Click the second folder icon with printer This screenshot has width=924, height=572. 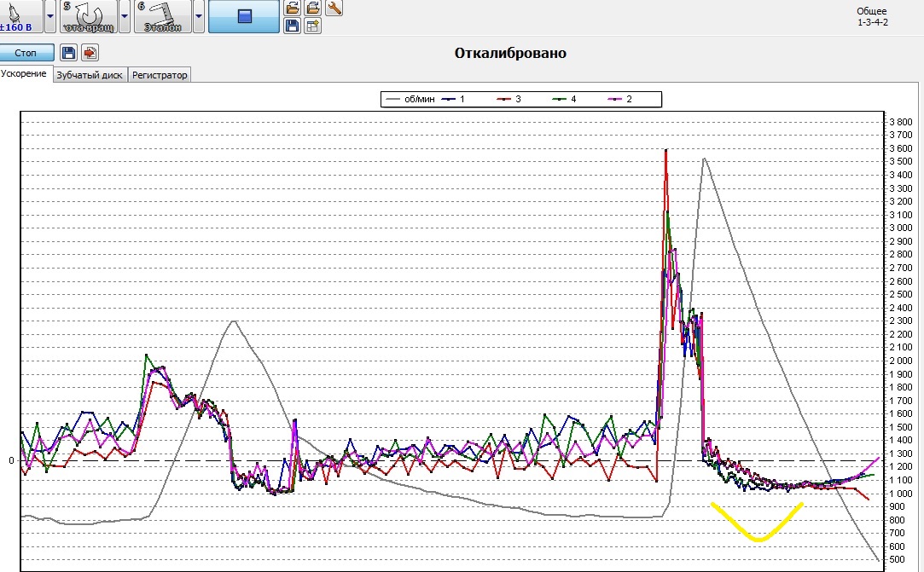coord(313,8)
